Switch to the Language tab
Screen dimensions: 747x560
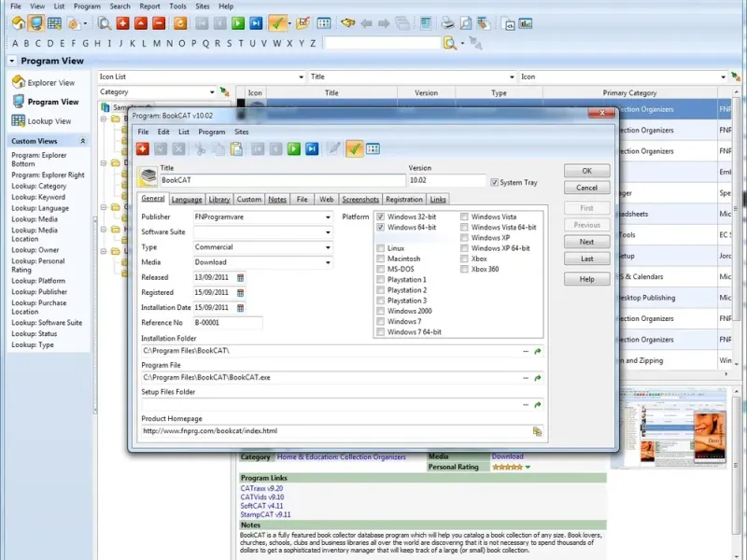coord(187,200)
